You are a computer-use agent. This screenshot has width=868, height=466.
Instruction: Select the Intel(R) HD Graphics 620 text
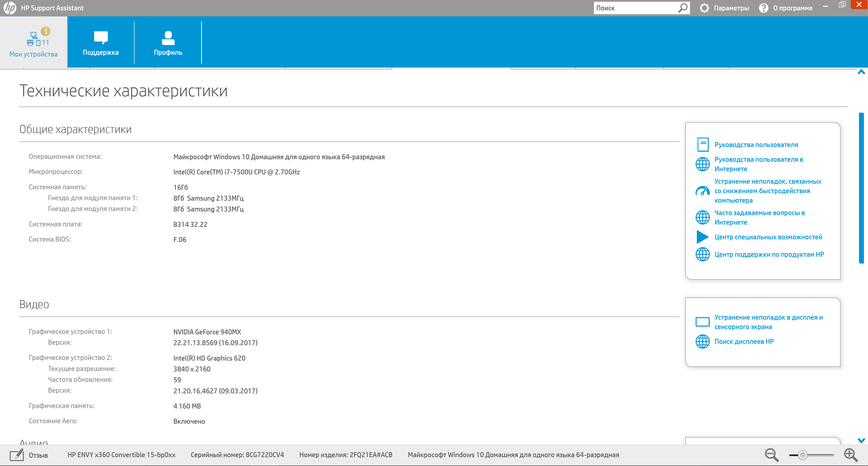209,358
